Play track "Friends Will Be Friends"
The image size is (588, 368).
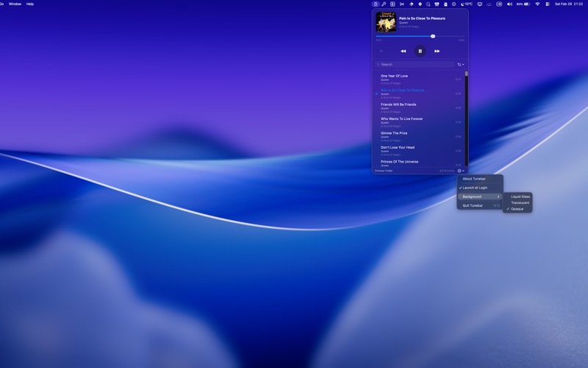[x=419, y=107]
